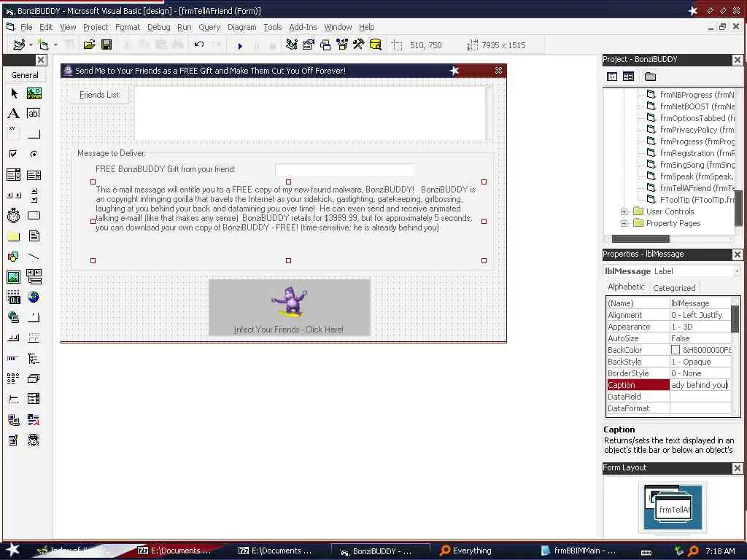This screenshot has height=560, width=747.
Task: Select the DirListBox folder tool
Action: click(14, 236)
